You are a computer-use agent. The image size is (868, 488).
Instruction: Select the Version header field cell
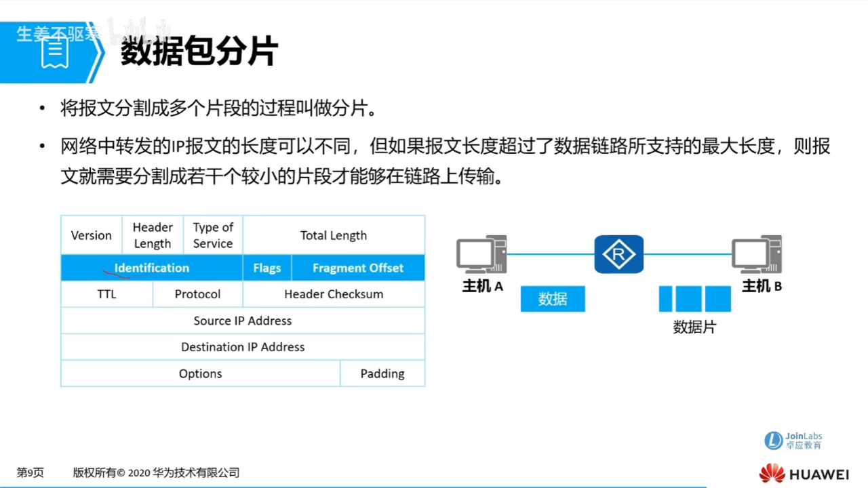(x=92, y=235)
